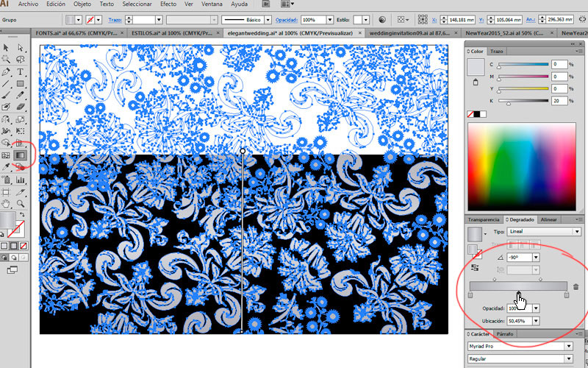Open the Efecto menu
This screenshot has height=368, width=588.
[168, 4]
